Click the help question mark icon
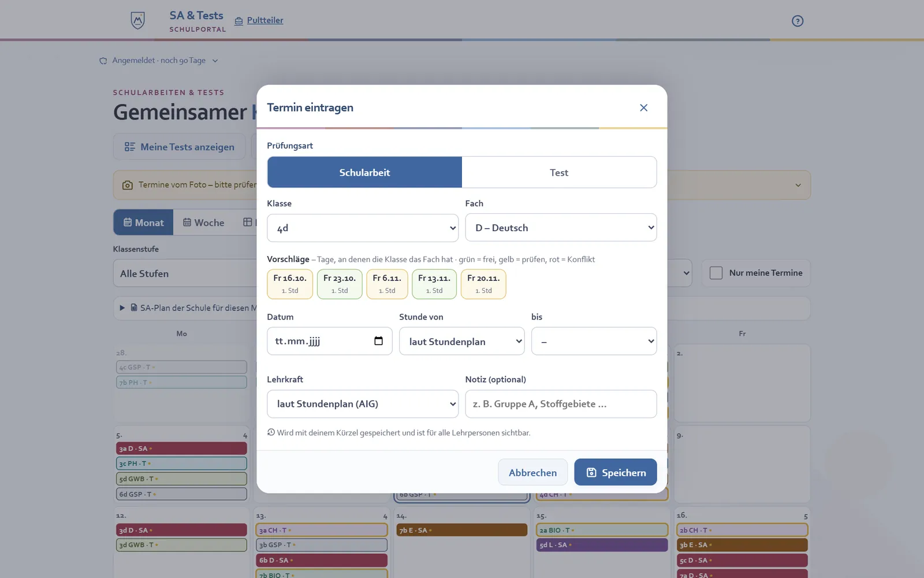The image size is (924, 578). click(798, 21)
